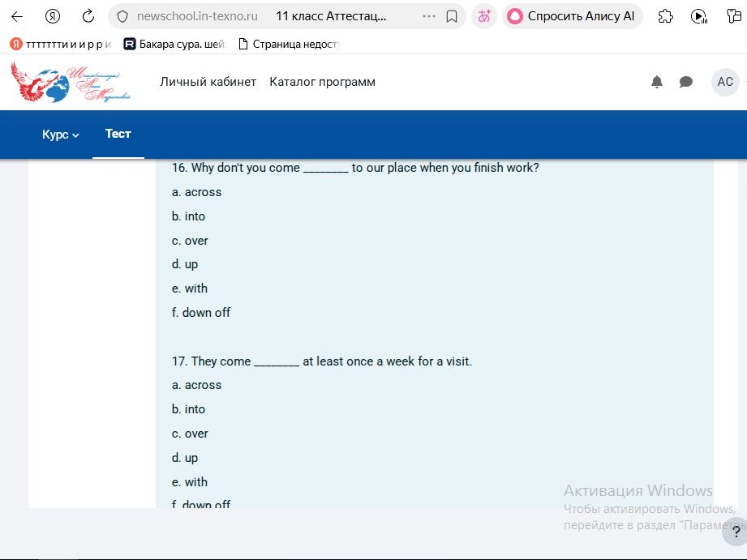Open Личный кабинет in top navigation
747x560 pixels.
pos(208,82)
